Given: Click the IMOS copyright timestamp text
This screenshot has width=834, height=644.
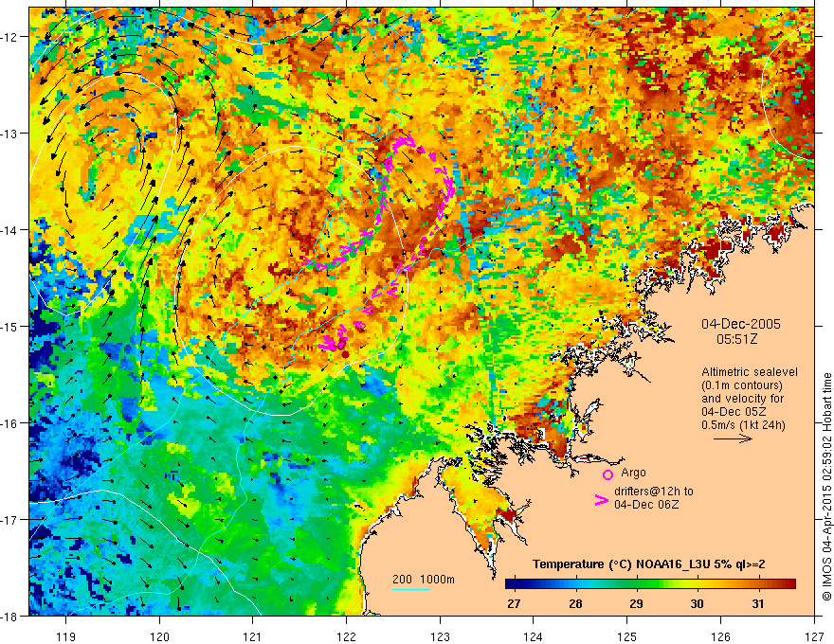Looking at the screenshot, I should pos(826,487).
